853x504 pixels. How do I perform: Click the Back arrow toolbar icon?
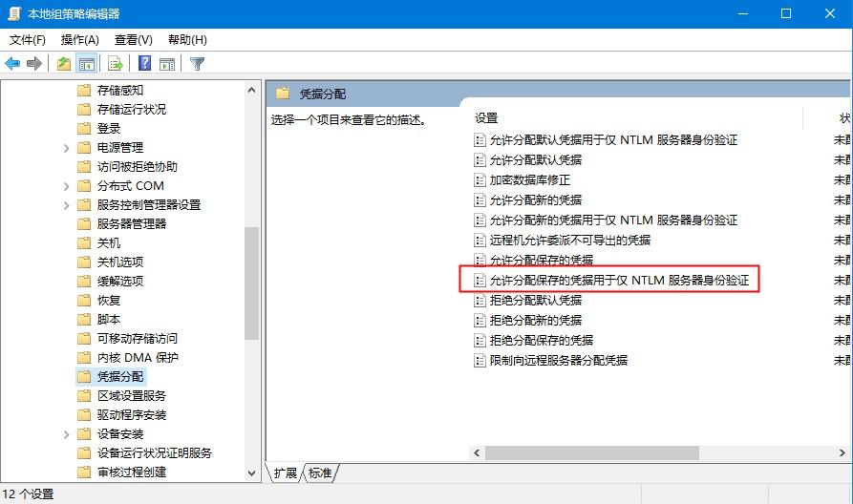point(12,64)
